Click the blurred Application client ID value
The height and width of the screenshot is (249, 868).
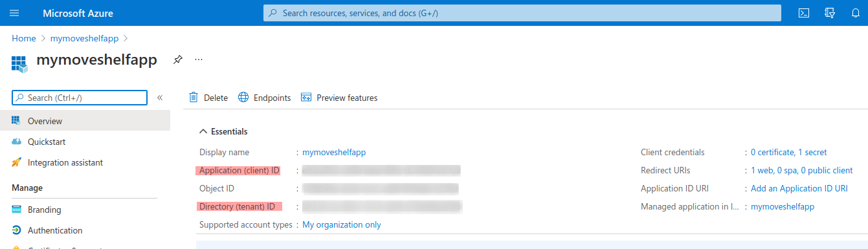(x=381, y=170)
